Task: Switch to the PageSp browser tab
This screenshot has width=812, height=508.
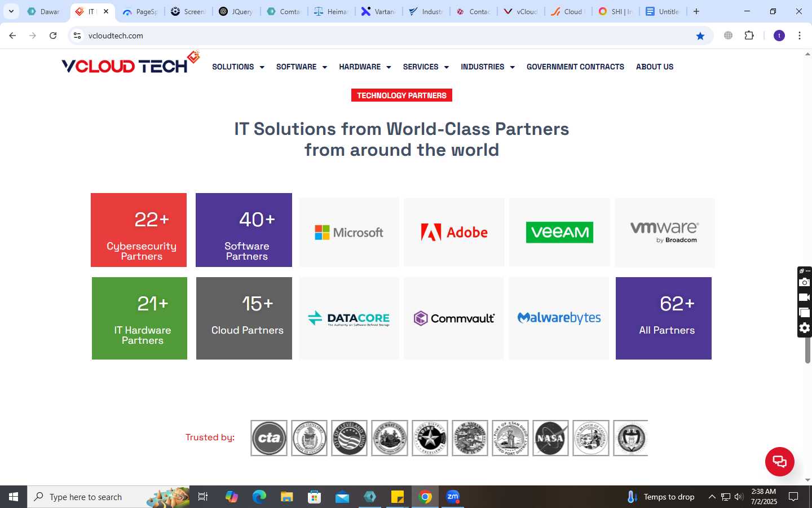Action: pyautogui.click(x=140, y=11)
